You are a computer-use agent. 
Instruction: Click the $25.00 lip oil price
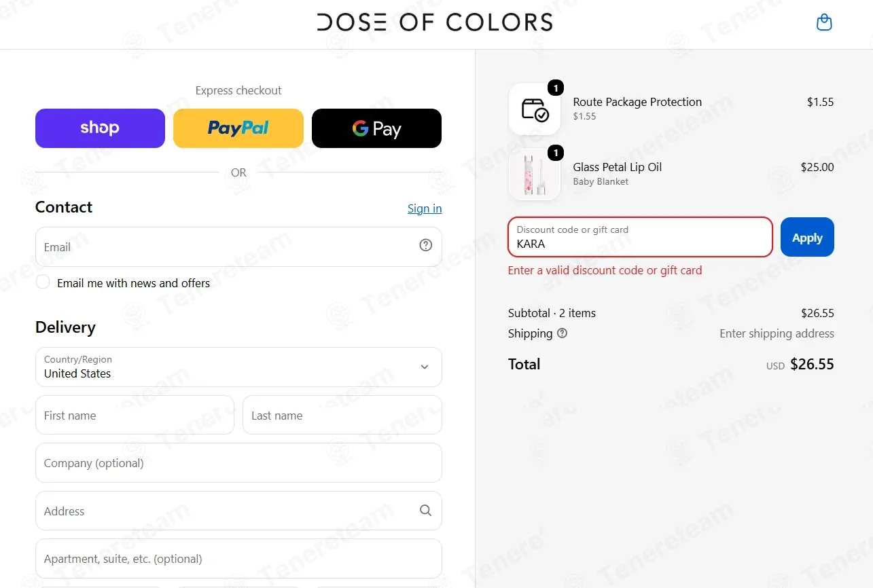[817, 167]
